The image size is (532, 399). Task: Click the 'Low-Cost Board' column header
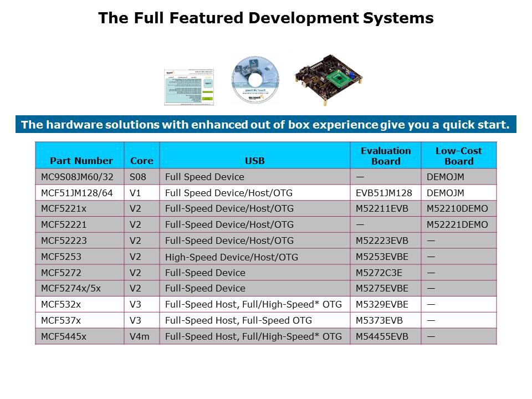(458, 156)
